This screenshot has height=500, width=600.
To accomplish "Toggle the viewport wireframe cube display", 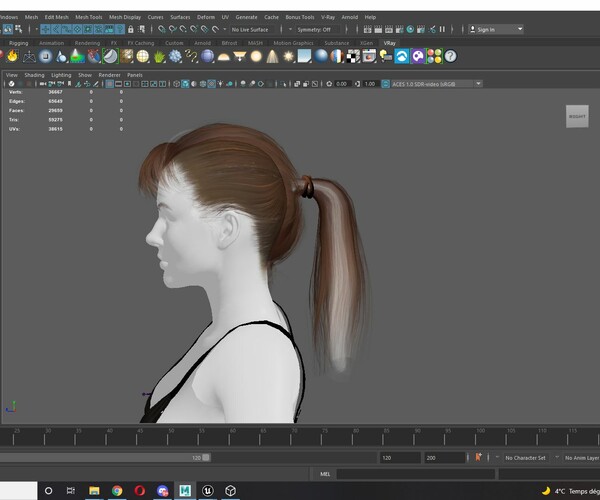I will coord(176,84).
